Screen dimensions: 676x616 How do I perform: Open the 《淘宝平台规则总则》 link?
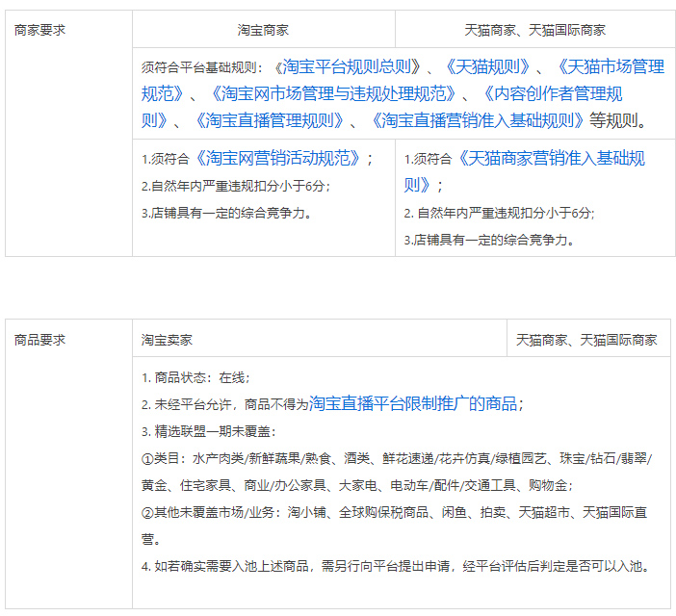click(347, 66)
